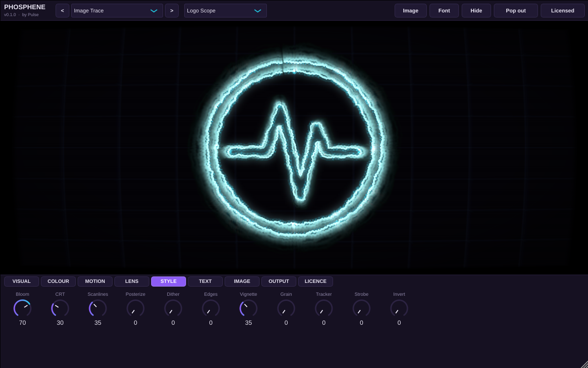Click the Image button in the top bar

pyautogui.click(x=411, y=11)
